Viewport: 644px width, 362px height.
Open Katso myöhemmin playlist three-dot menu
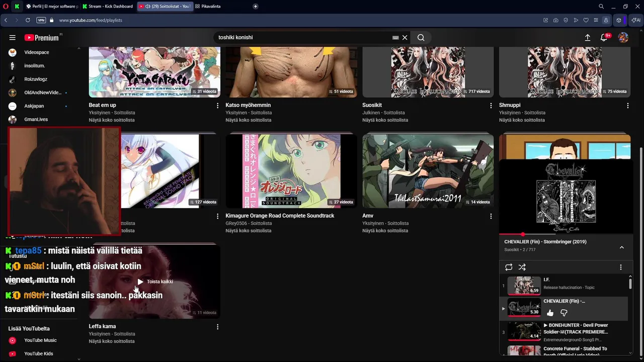pyautogui.click(x=354, y=106)
